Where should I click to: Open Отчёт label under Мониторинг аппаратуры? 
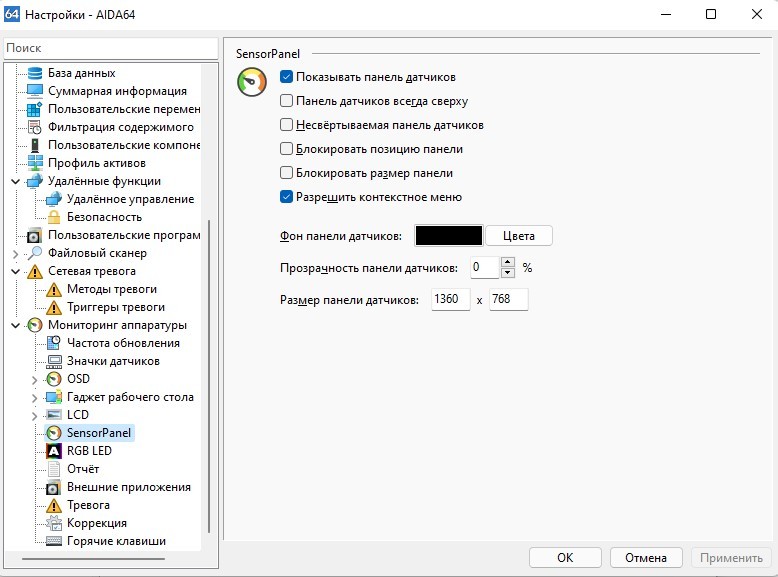click(83, 469)
